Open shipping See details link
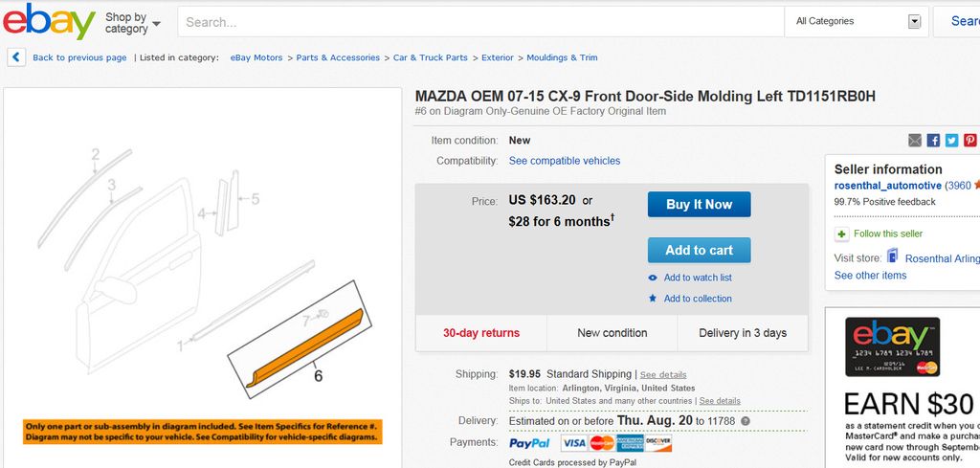 tap(663, 375)
